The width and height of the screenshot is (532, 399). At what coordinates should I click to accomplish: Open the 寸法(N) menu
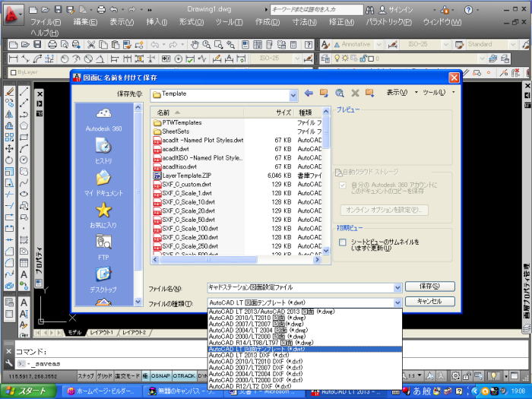click(304, 22)
